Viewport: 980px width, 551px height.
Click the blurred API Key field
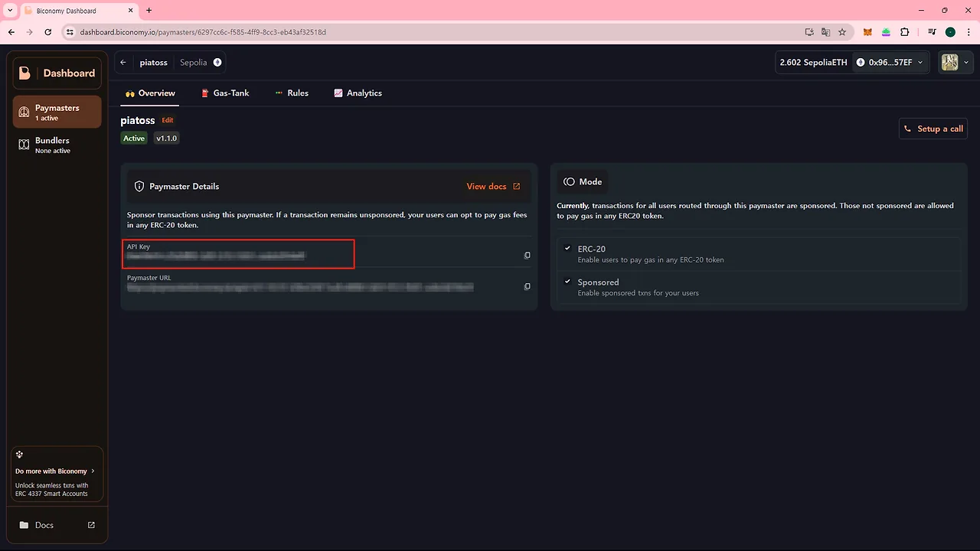[216, 256]
